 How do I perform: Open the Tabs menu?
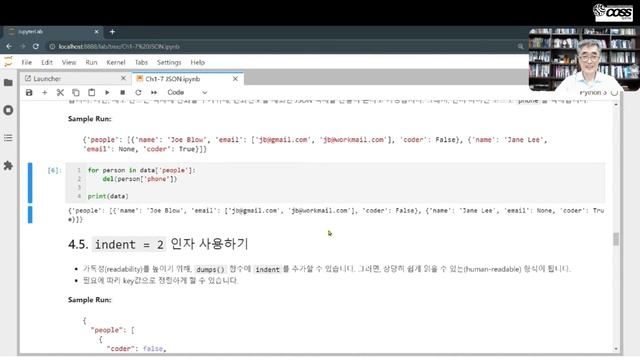click(141, 62)
